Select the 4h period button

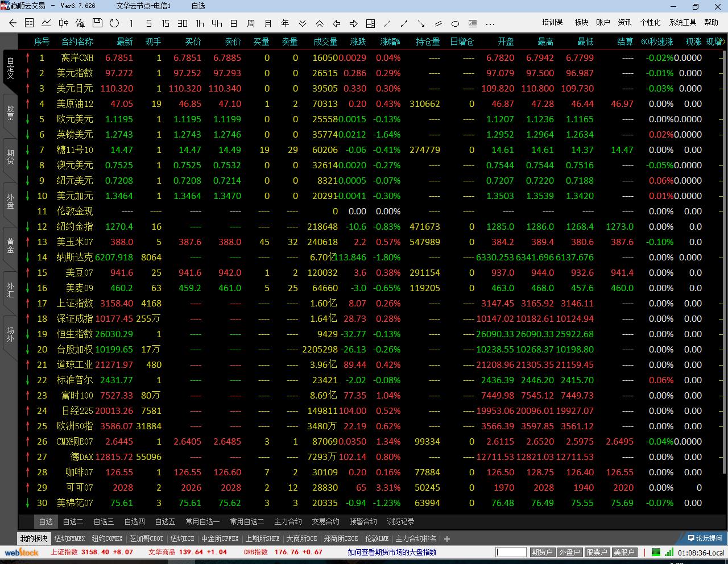tap(217, 23)
